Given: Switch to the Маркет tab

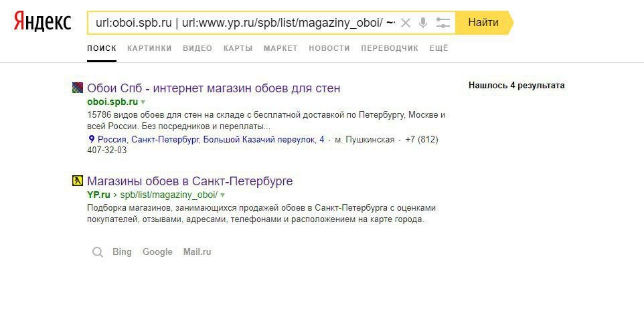Looking at the screenshot, I should [280, 48].
